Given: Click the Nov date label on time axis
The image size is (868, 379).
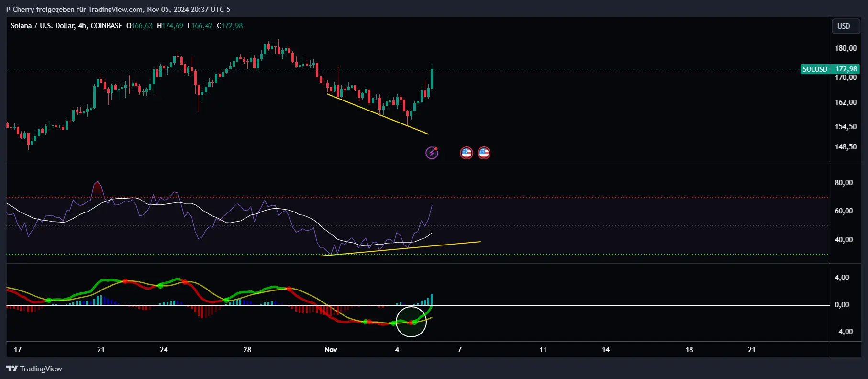Looking at the screenshot, I should [331, 350].
